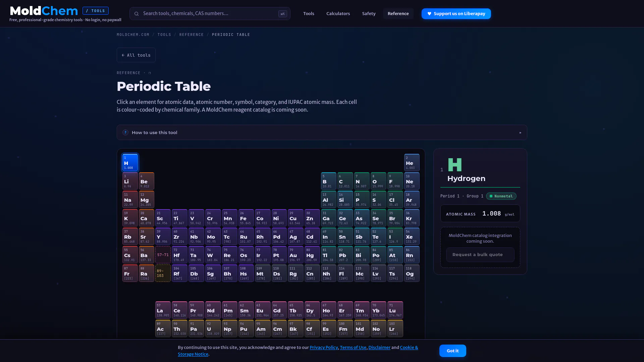Select the Technetium (Tc) cell
Screen dimensions: 644x362
(x=230, y=236)
